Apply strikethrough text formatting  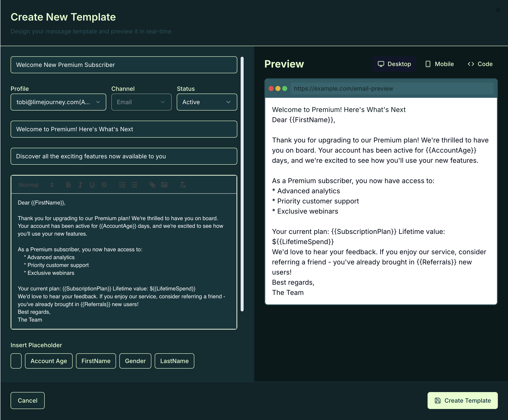coord(104,185)
